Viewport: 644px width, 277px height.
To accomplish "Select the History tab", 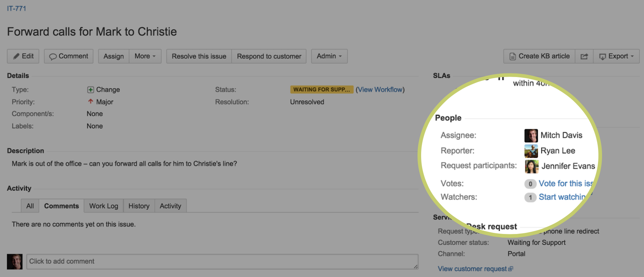I will click(x=139, y=206).
